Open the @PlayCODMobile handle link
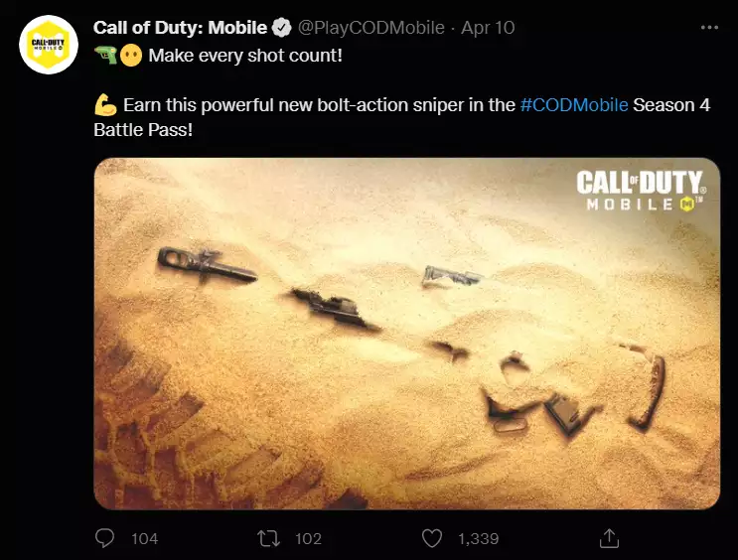Viewport: 738px width, 560px height. coord(370,28)
